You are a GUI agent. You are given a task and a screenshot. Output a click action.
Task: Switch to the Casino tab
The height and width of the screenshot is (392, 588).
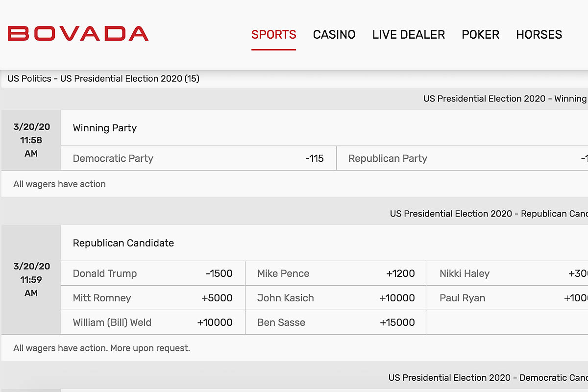click(x=334, y=35)
